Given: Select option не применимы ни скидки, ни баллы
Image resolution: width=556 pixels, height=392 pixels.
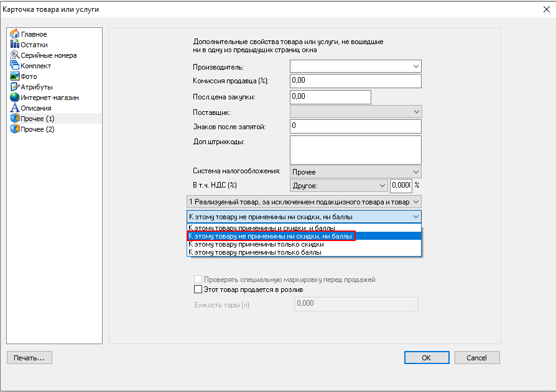Looking at the screenshot, I should [304, 236].
